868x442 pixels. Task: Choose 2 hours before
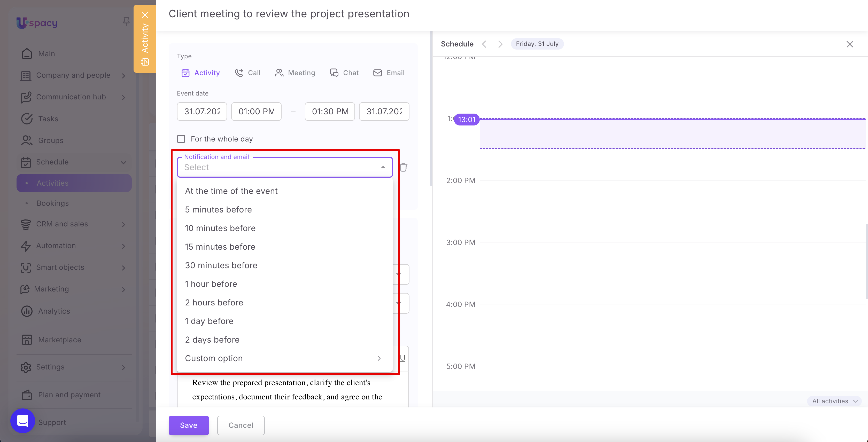click(x=285, y=302)
